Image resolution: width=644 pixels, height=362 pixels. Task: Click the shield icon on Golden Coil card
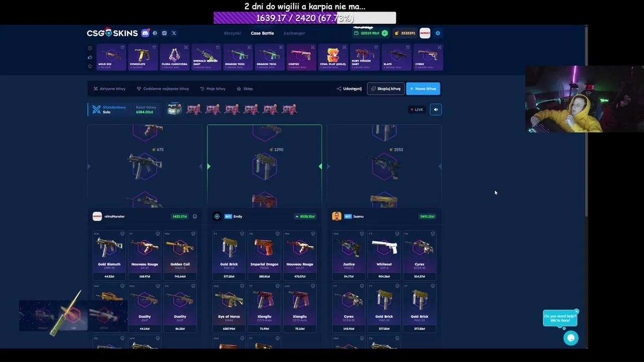pyautogui.click(x=193, y=234)
